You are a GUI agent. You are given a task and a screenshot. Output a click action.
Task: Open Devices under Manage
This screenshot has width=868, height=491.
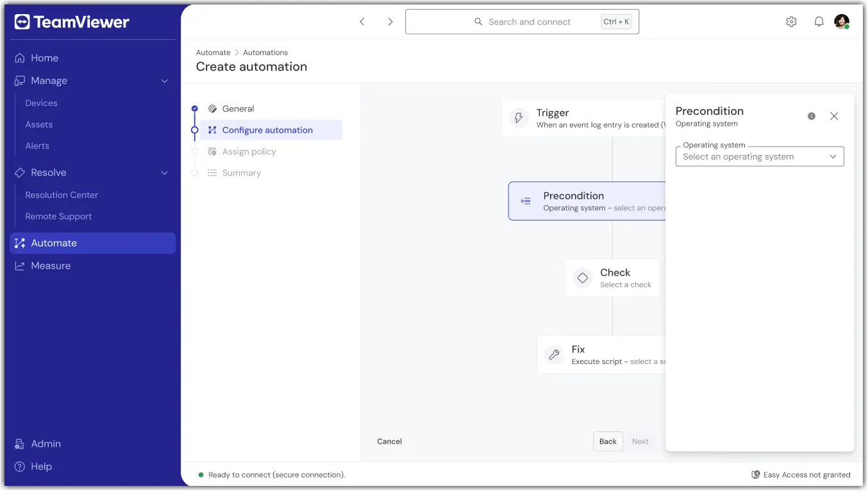[41, 103]
